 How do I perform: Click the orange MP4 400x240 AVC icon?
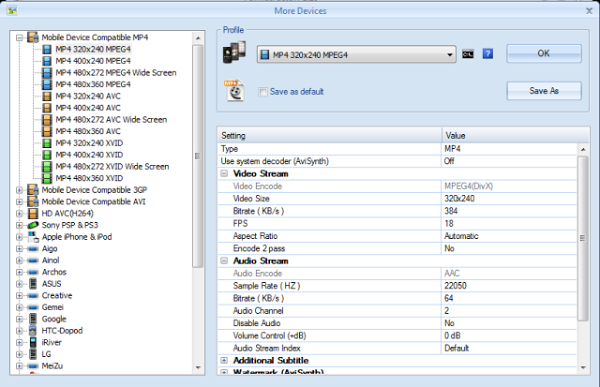coord(47,108)
